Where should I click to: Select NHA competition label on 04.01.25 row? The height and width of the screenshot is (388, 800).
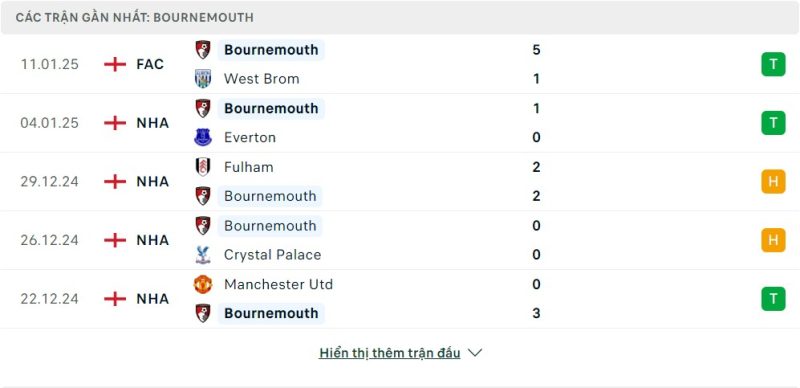pyautogui.click(x=153, y=123)
